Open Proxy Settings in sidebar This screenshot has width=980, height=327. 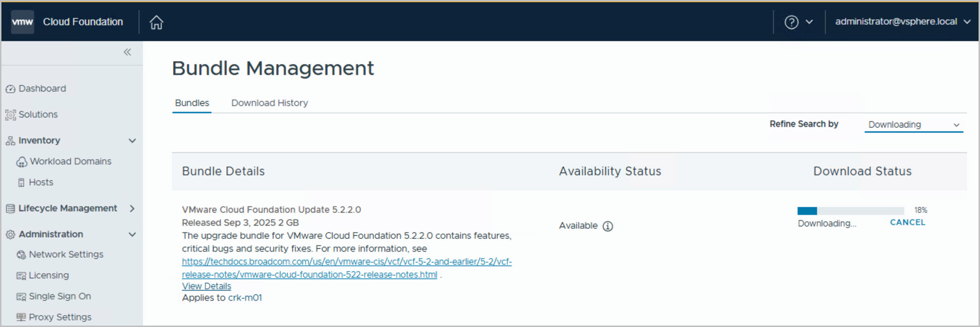pyautogui.click(x=60, y=317)
